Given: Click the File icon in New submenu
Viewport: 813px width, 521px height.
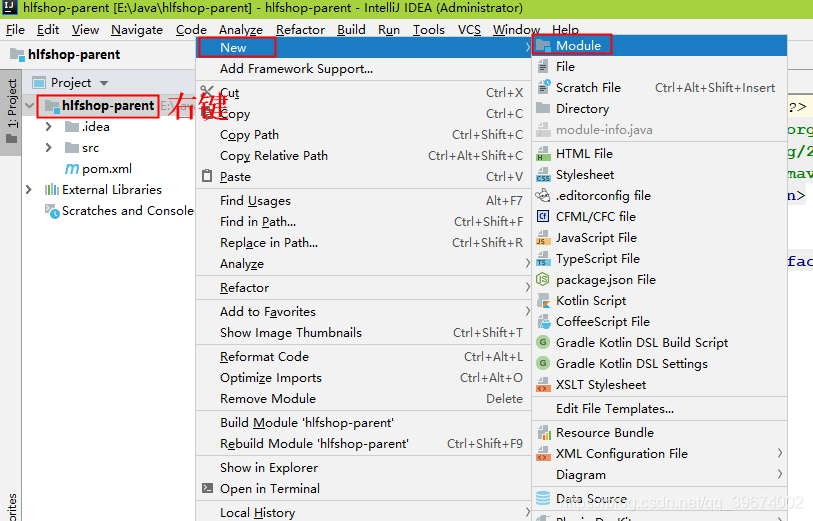Looking at the screenshot, I should pyautogui.click(x=542, y=67).
